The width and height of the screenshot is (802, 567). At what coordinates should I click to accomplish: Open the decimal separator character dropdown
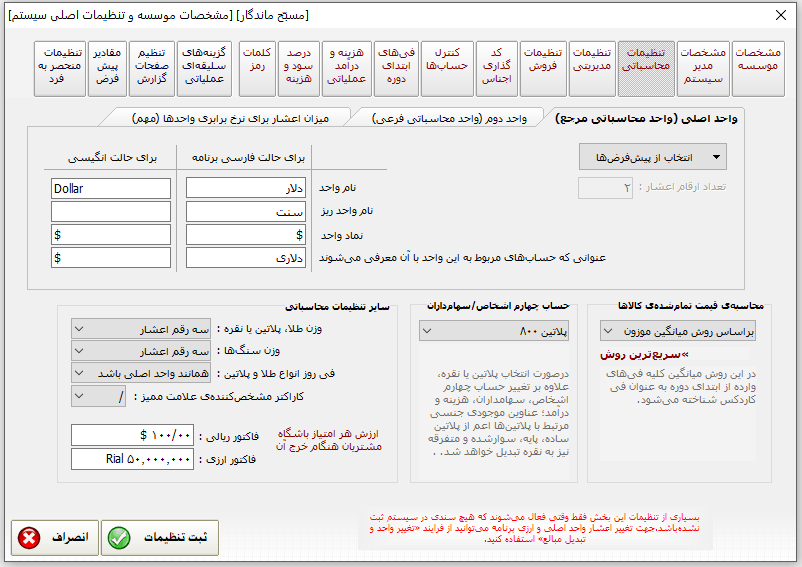point(99,396)
